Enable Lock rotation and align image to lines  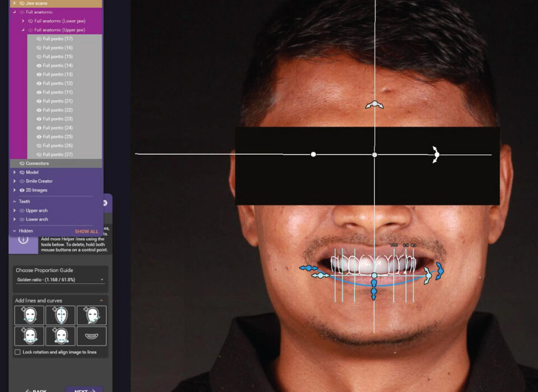(x=17, y=352)
